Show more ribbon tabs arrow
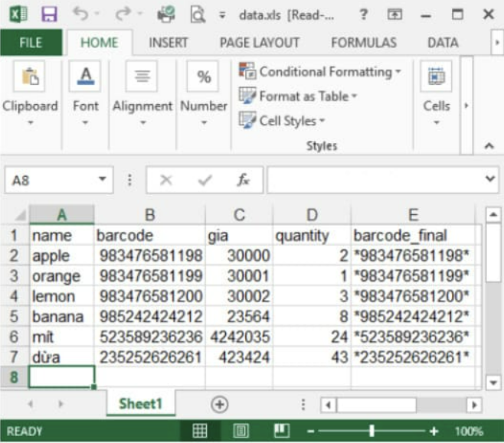504x443 pixels. (497, 42)
